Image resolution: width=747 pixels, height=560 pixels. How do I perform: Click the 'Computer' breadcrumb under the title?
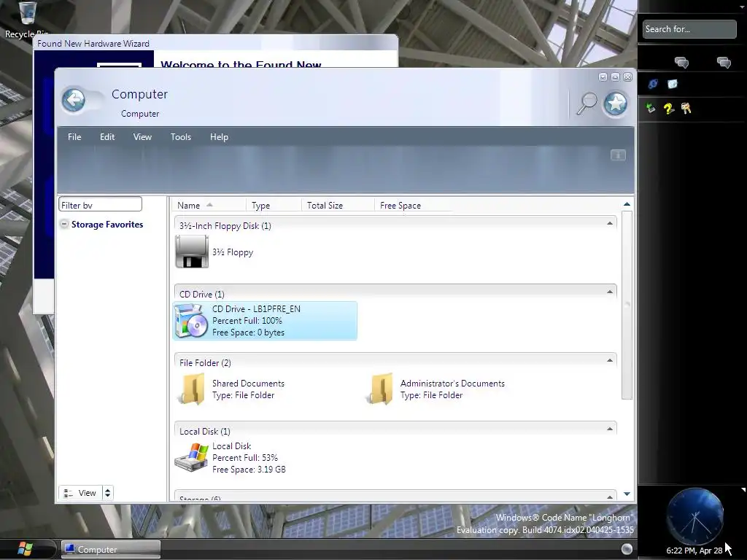[x=140, y=114]
